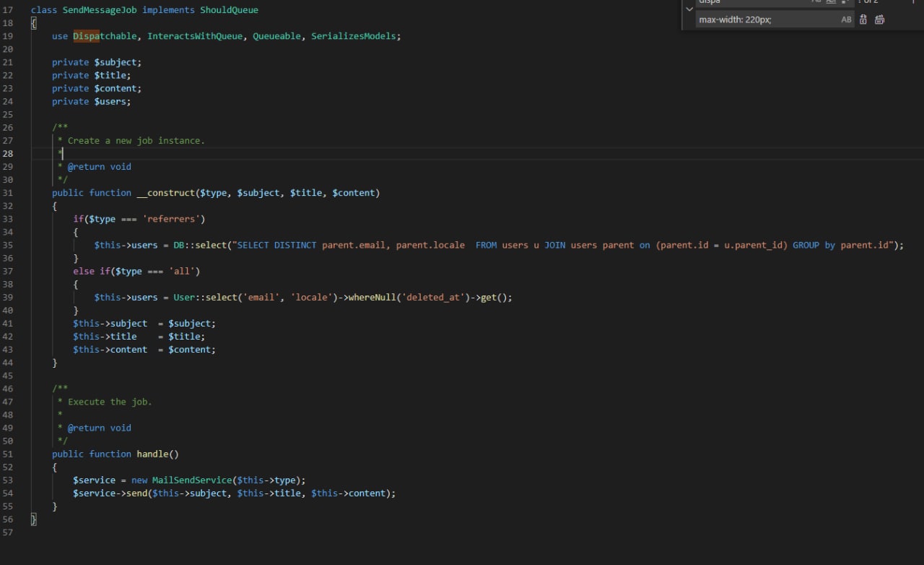The image size is (924, 565).
Task: Click the highlighted Dispatchable match on line 19
Action: point(86,36)
